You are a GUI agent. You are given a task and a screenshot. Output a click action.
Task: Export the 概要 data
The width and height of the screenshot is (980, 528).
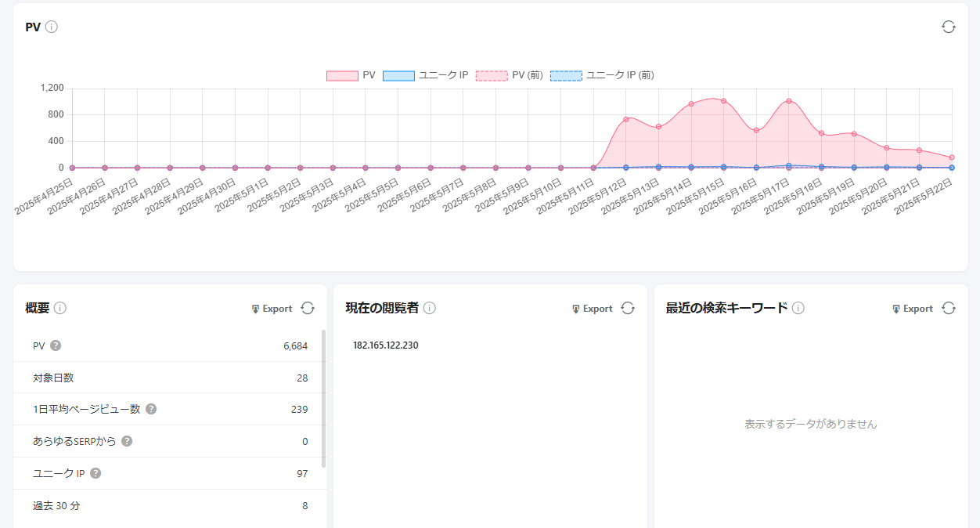272,309
